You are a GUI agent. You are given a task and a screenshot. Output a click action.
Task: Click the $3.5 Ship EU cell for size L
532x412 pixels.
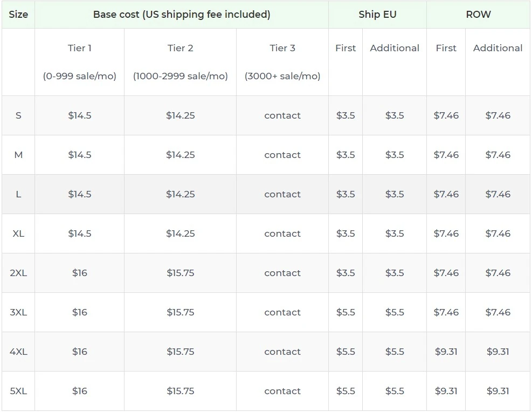pos(345,194)
